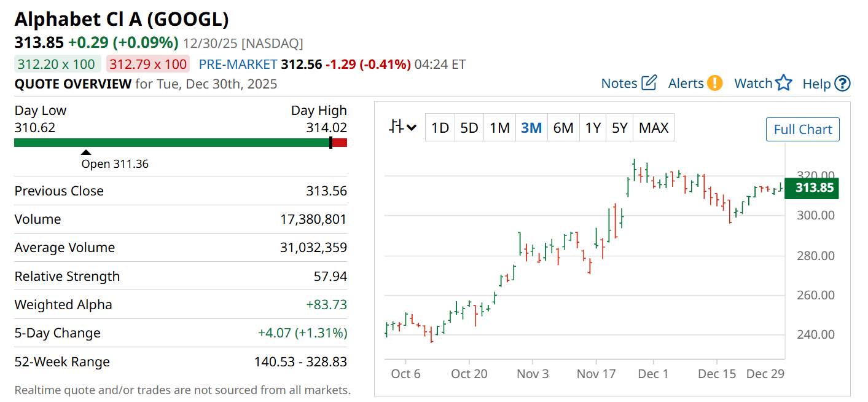Open the Full Chart button

coord(802,130)
